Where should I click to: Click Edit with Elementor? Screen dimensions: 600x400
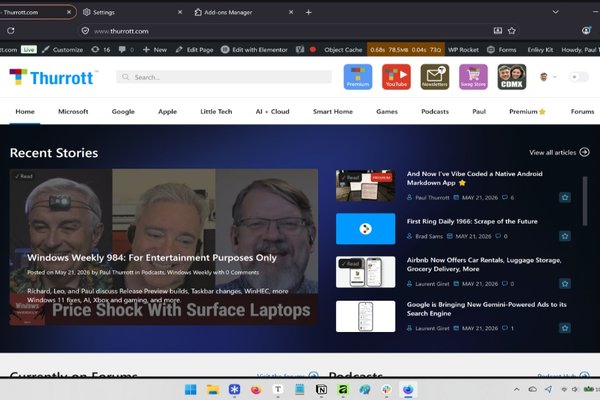tap(254, 49)
